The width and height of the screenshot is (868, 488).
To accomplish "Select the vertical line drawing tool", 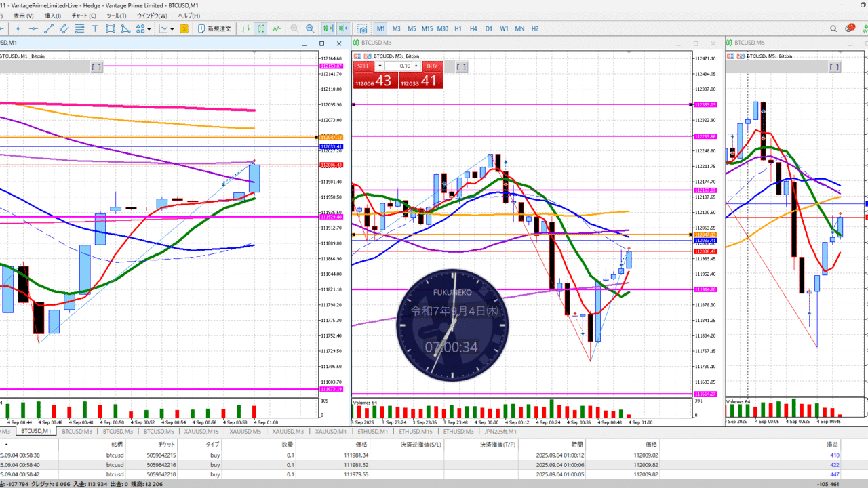I will click(18, 28).
